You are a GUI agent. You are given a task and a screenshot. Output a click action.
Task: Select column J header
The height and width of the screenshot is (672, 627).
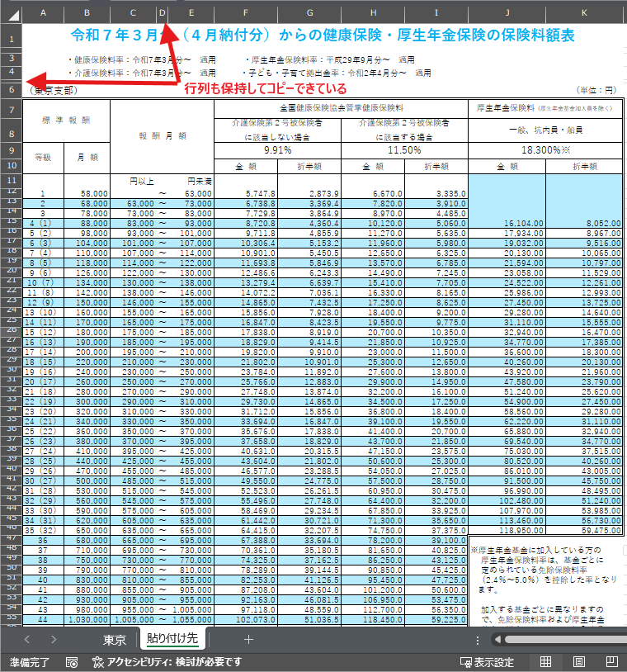(x=507, y=13)
